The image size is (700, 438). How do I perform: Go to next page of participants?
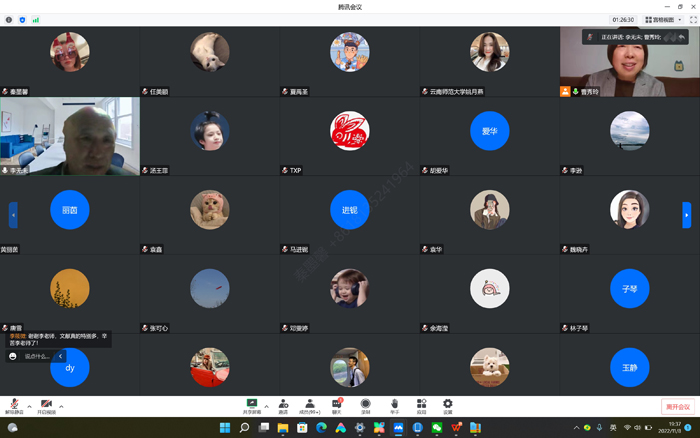tap(687, 214)
